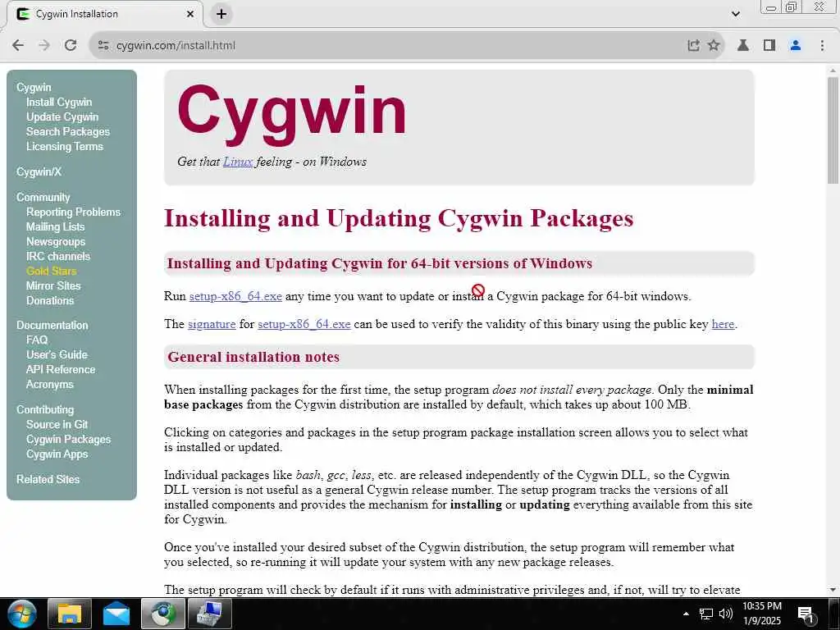Expand the tab search chevron
This screenshot has width=840, height=630.
tap(736, 14)
